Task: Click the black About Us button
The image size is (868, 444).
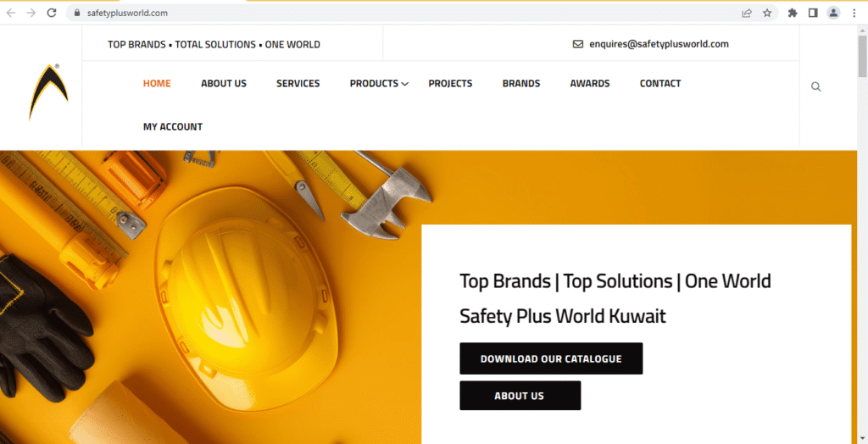Action: click(x=520, y=396)
